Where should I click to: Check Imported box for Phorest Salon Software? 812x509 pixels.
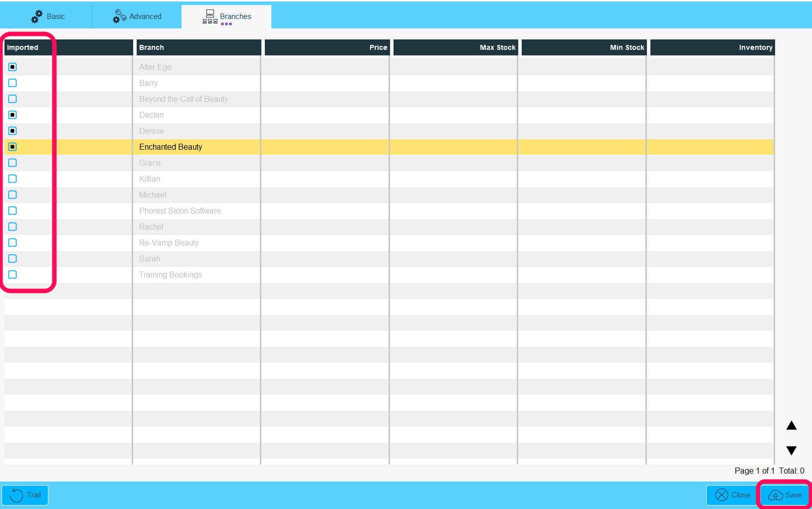coord(12,211)
